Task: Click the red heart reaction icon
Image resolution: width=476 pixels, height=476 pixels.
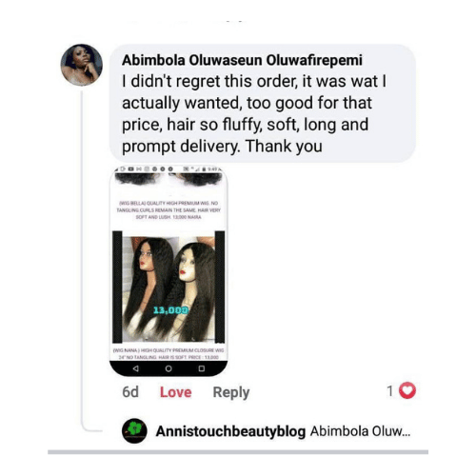Action: (x=407, y=390)
